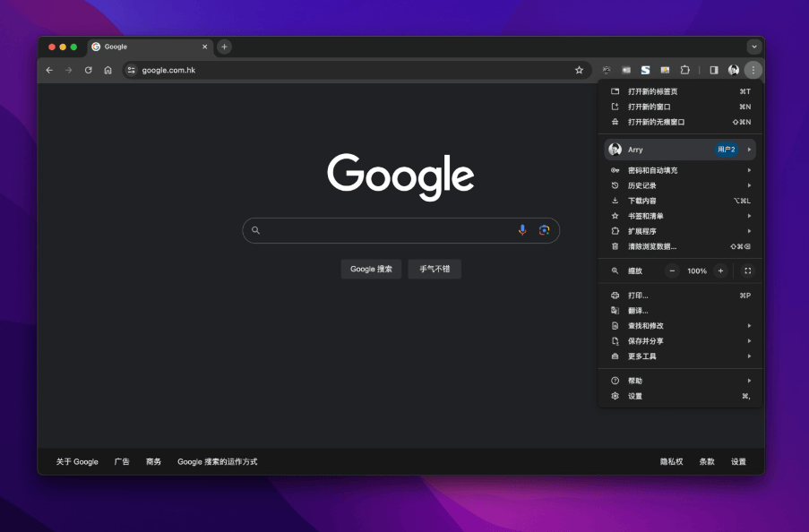Screen dimensions: 809x532
Task: Start voice search with microphone icon
Action: pos(522,230)
